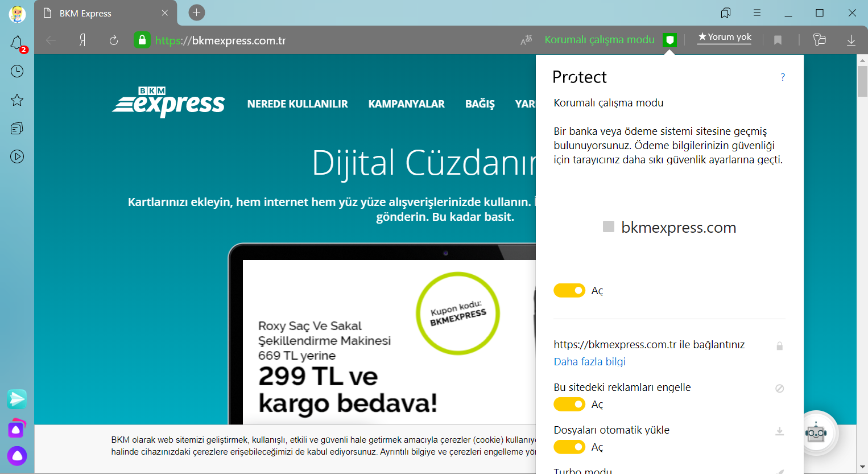868x474 pixels.
Task: Toggle the protected mode switch for bkmexpress.com
Action: click(569, 291)
